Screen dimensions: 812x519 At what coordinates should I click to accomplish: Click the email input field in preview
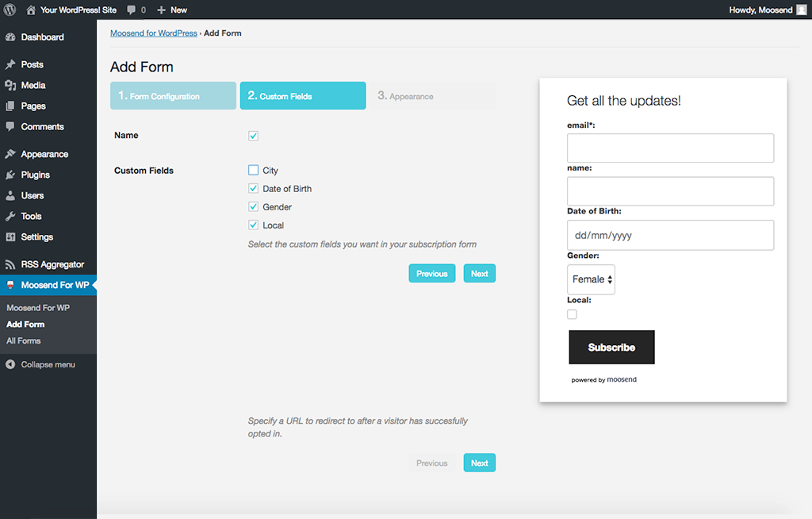(671, 148)
